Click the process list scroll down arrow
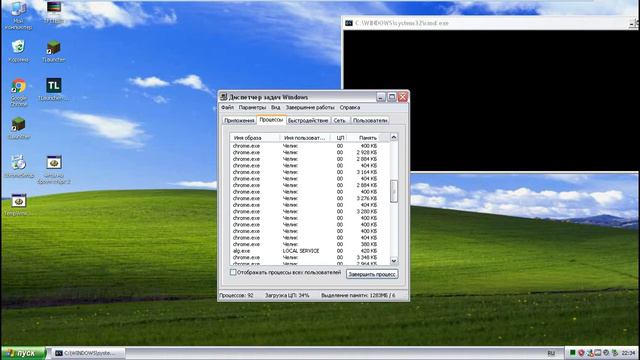The width and height of the screenshot is (640, 360). [x=393, y=260]
